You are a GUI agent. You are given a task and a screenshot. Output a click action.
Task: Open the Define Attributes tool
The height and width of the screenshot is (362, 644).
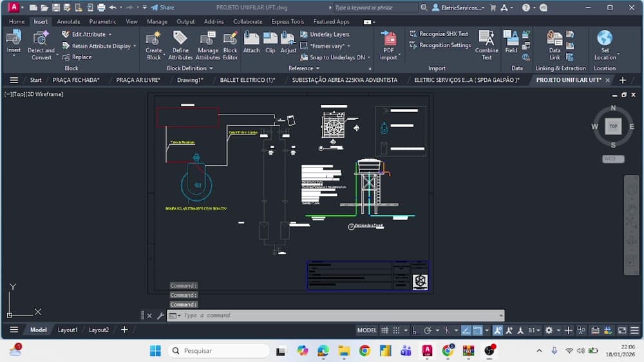(180, 46)
